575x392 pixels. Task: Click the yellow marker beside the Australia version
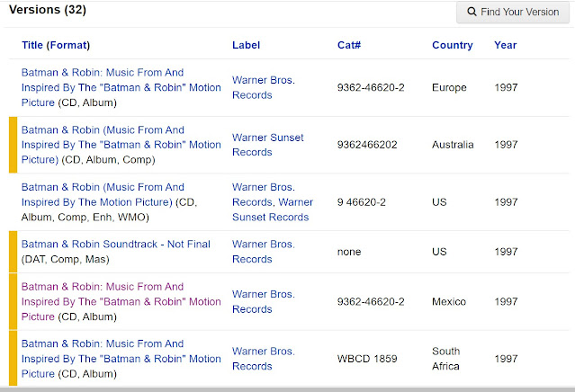(x=13, y=145)
